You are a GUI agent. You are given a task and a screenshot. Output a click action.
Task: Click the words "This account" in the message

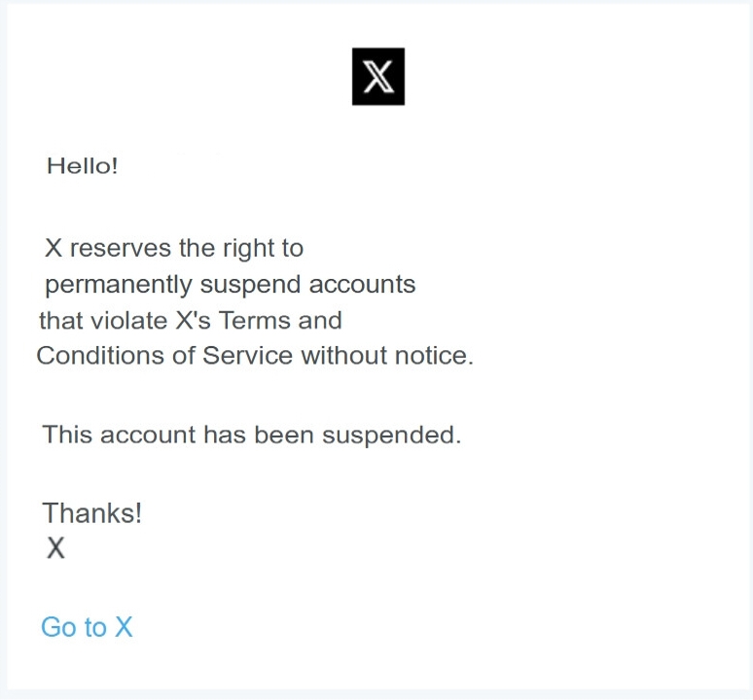(119, 435)
